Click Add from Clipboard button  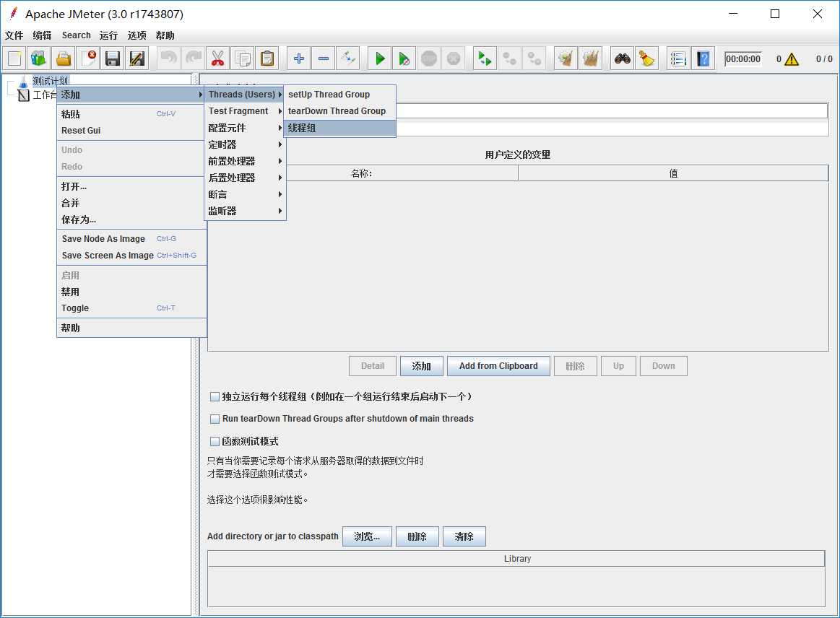498,366
